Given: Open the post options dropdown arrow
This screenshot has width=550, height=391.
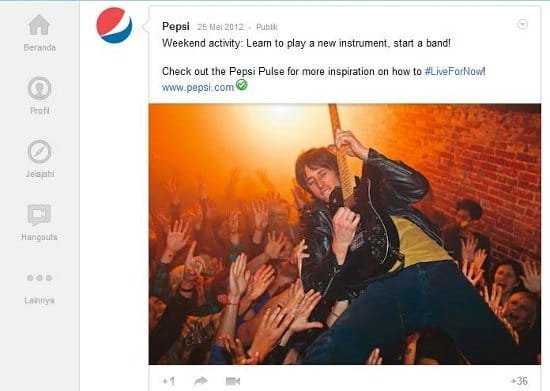Looking at the screenshot, I should (x=523, y=24).
